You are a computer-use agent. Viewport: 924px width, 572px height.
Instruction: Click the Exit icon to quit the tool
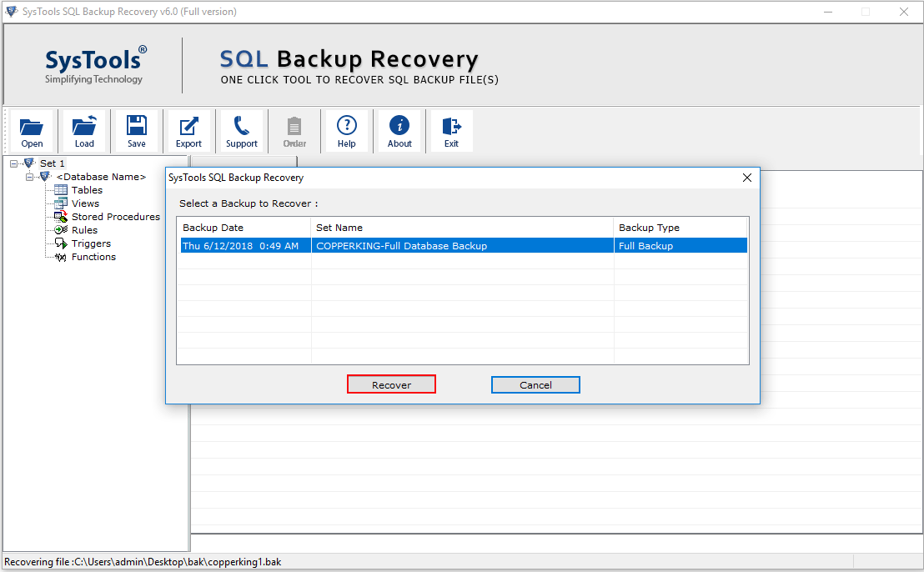[450, 130]
